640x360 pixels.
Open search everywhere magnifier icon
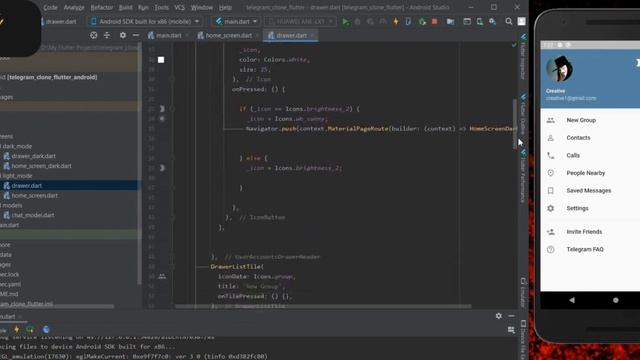[x=509, y=21]
